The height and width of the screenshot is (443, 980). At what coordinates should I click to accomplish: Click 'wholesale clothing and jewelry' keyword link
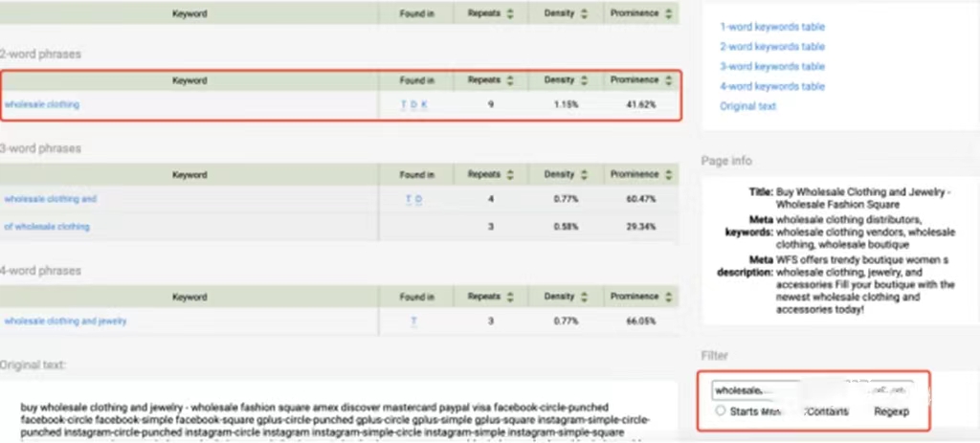pos(65,321)
